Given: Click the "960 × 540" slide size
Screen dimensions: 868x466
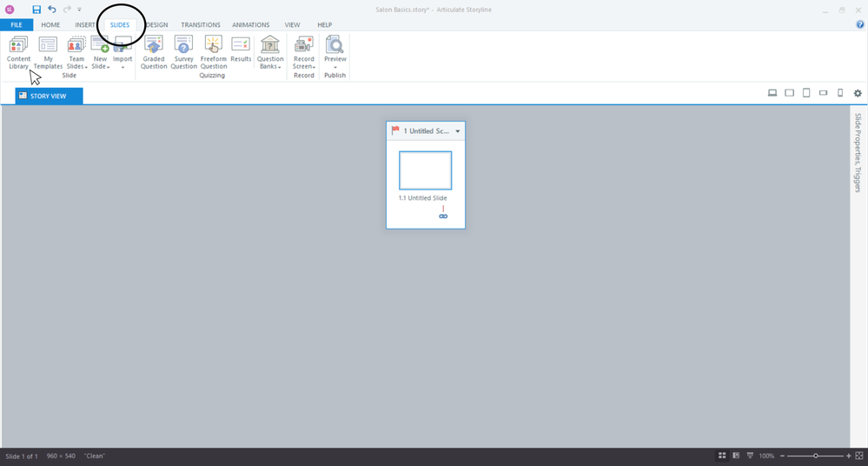Looking at the screenshot, I should coord(61,456).
